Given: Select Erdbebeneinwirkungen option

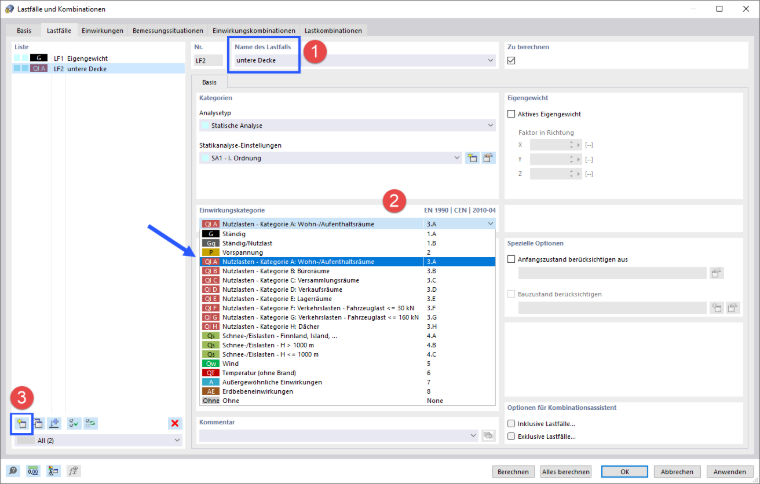Looking at the screenshot, I should pyautogui.click(x=348, y=391).
